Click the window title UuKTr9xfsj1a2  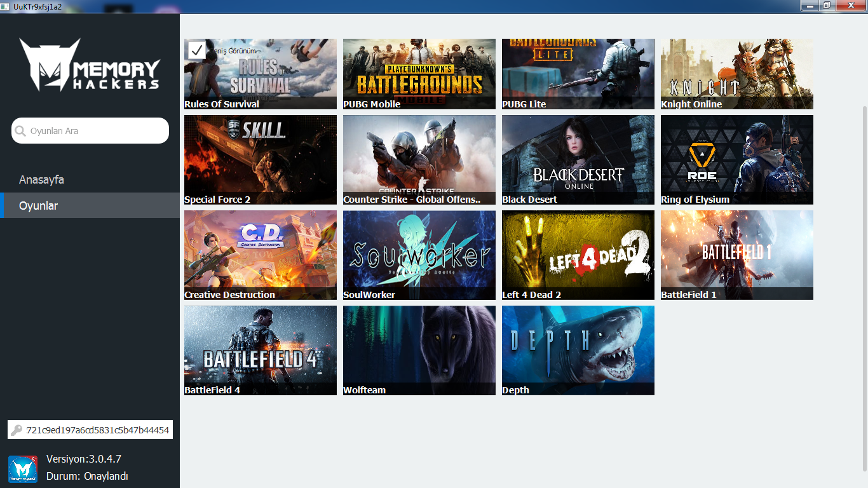[37, 6]
